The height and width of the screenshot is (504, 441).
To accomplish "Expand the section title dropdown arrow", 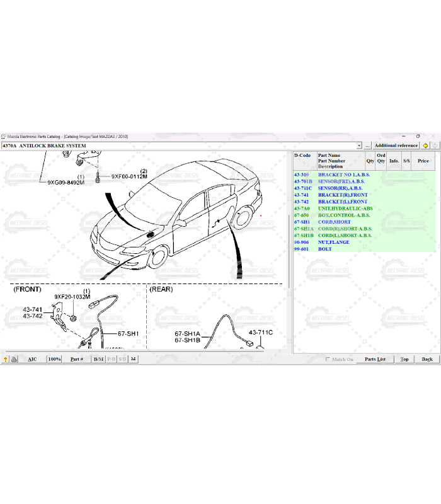I will [x=359, y=146].
